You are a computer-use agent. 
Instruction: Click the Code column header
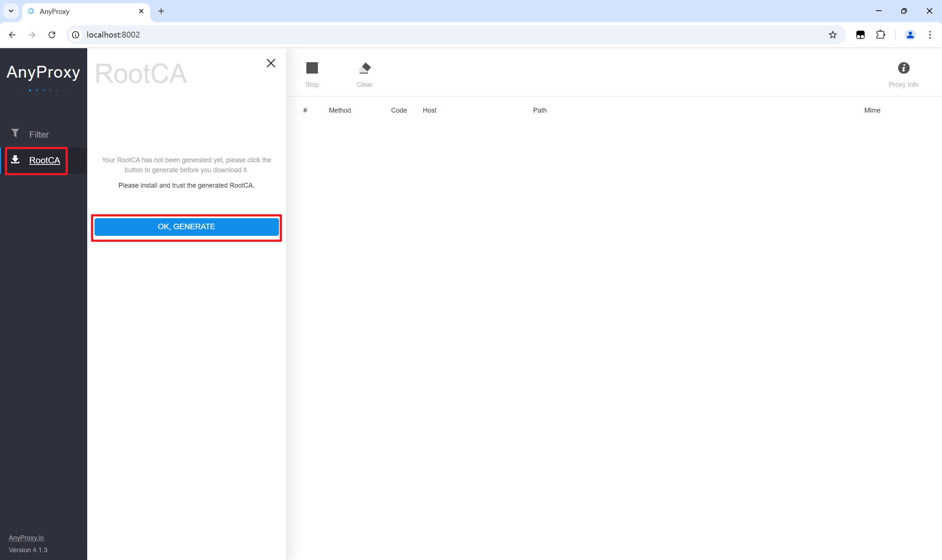399,110
